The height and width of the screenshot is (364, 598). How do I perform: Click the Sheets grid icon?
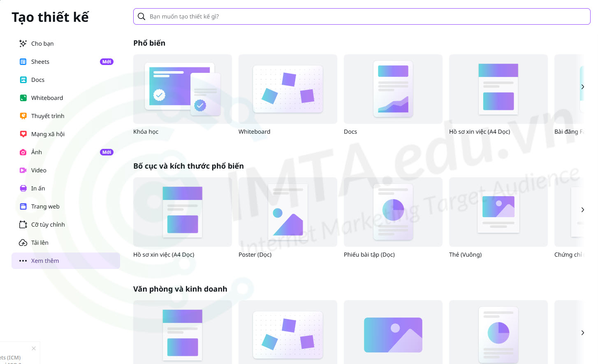23,62
